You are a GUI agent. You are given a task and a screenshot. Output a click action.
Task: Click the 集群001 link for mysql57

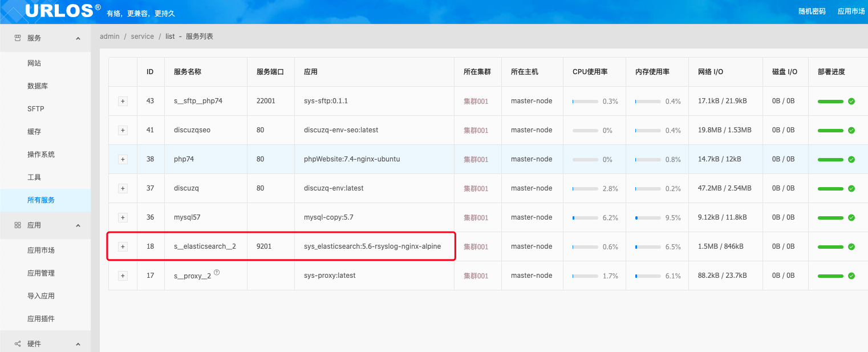(x=476, y=218)
